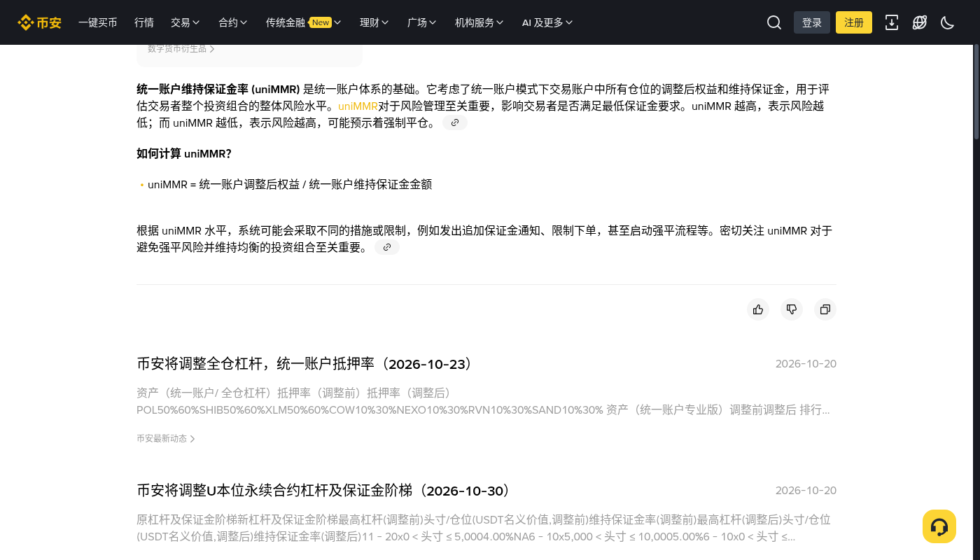The height and width of the screenshot is (560, 980).
Task: Toggle dark mode moon icon
Action: coord(948,22)
